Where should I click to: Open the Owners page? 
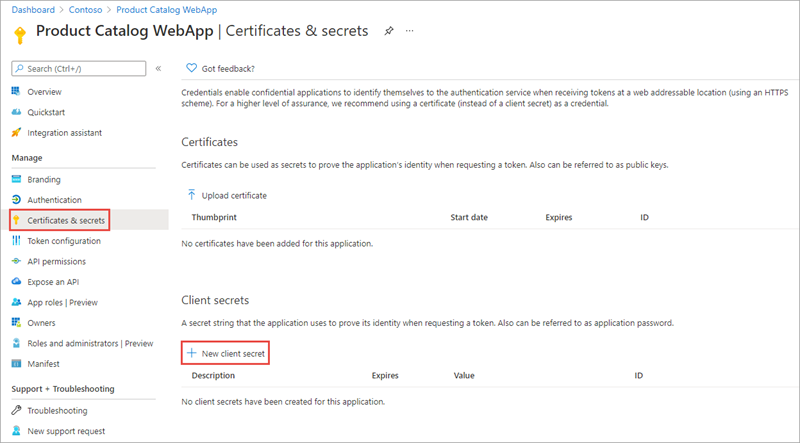(x=41, y=323)
